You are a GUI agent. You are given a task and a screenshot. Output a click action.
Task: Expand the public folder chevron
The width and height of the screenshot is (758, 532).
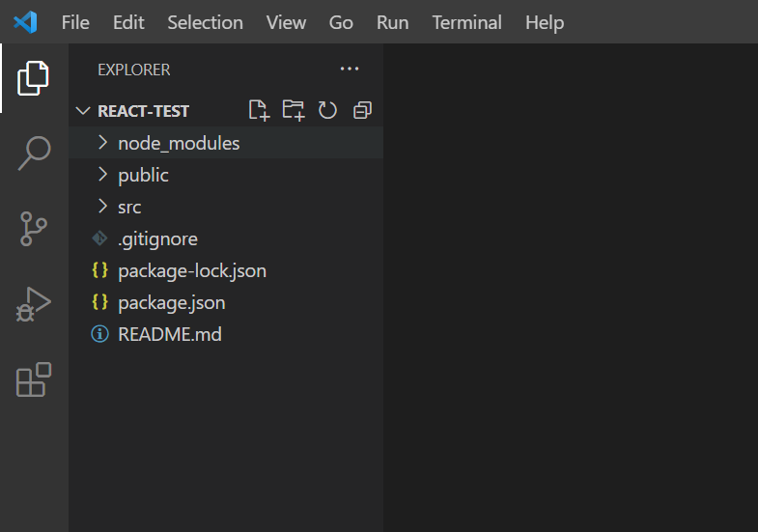click(x=102, y=175)
